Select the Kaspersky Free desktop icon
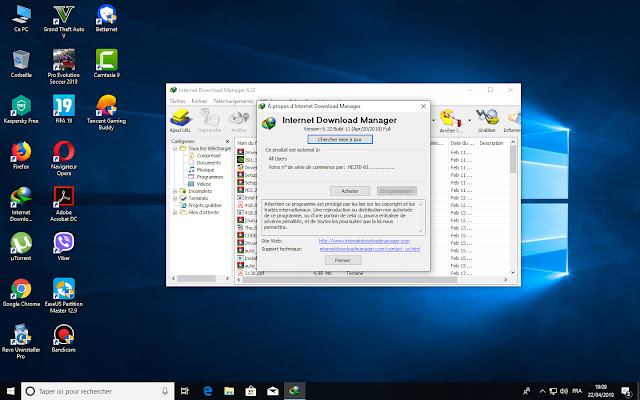This screenshot has height=400, width=640. pyautogui.click(x=21, y=110)
